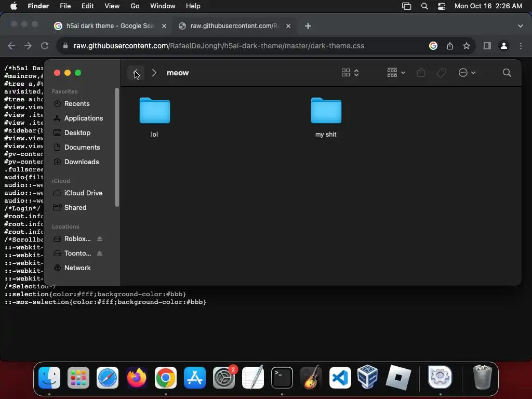
Task: Open Window menu
Action: (x=163, y=6)
